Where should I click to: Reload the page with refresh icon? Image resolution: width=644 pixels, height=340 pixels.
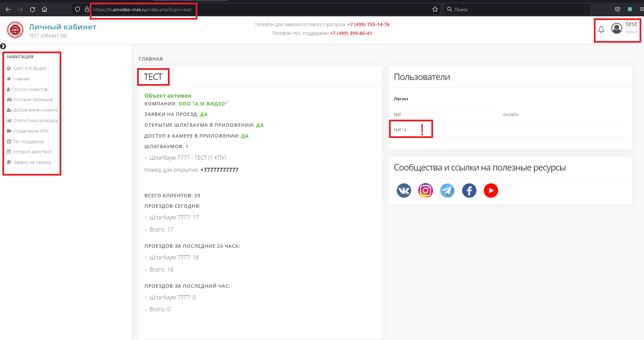point(33,9)
